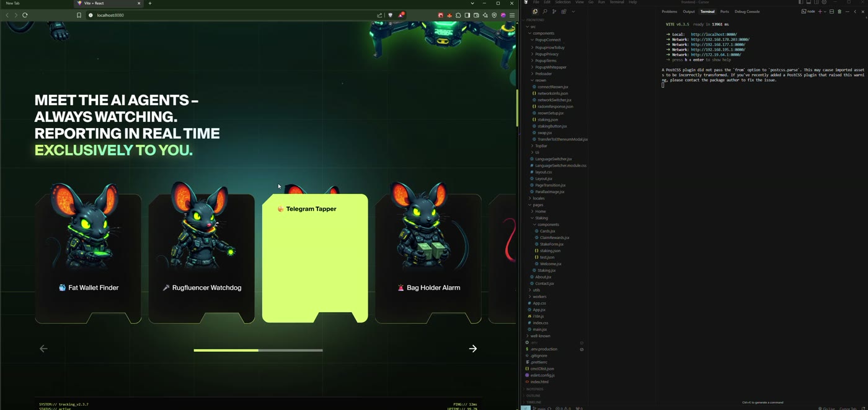Image resolution: width=868 pixels, height=410 pixels.
Task: Open the Search view in Cursor
Action: click(x=545, y=11)
